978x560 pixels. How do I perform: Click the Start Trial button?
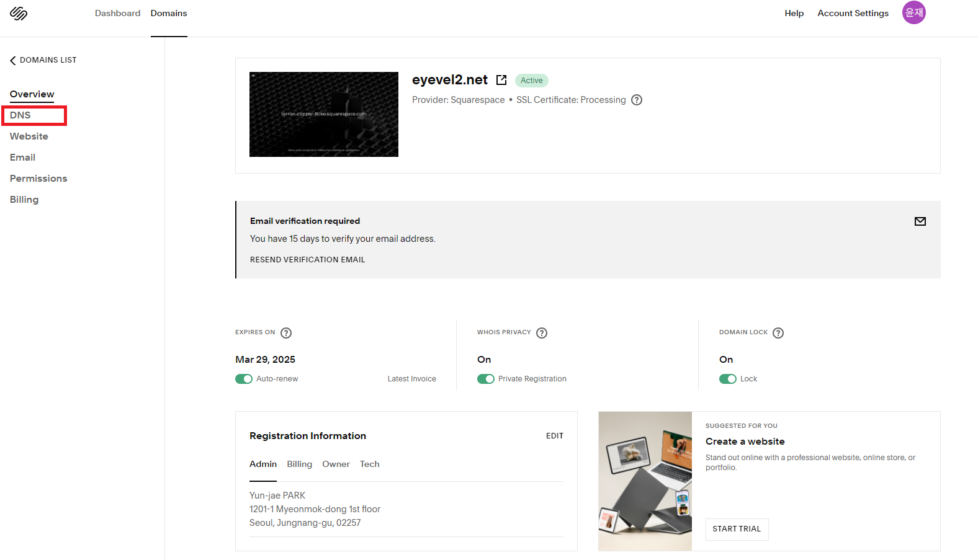coord(737,529)
